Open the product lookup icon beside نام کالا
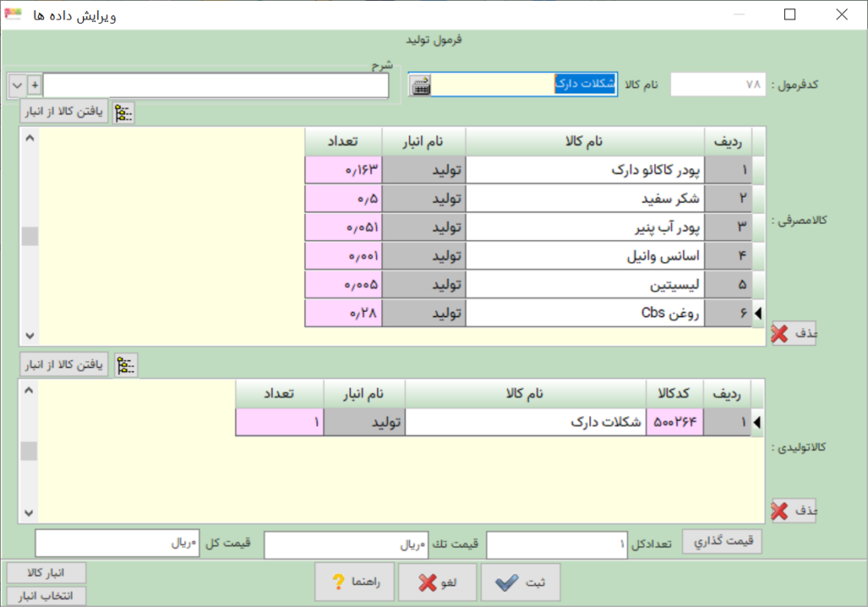 [419, 86]
